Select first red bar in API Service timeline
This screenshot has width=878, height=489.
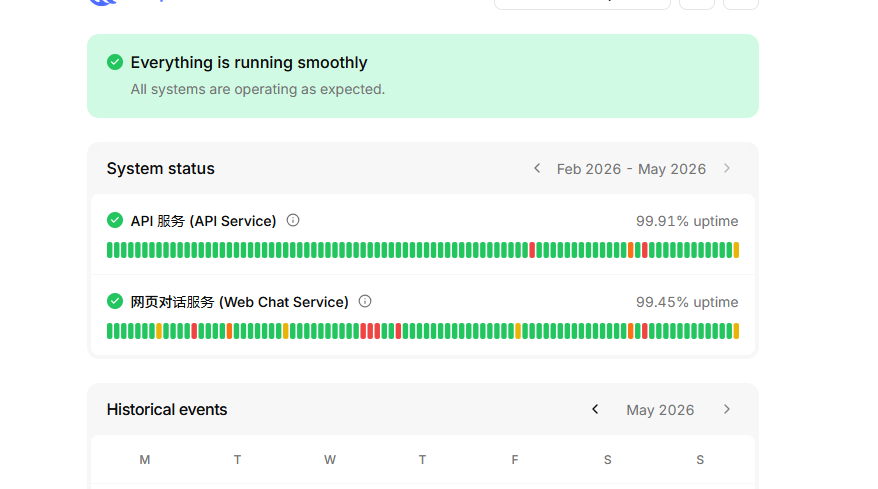[532, 250]
